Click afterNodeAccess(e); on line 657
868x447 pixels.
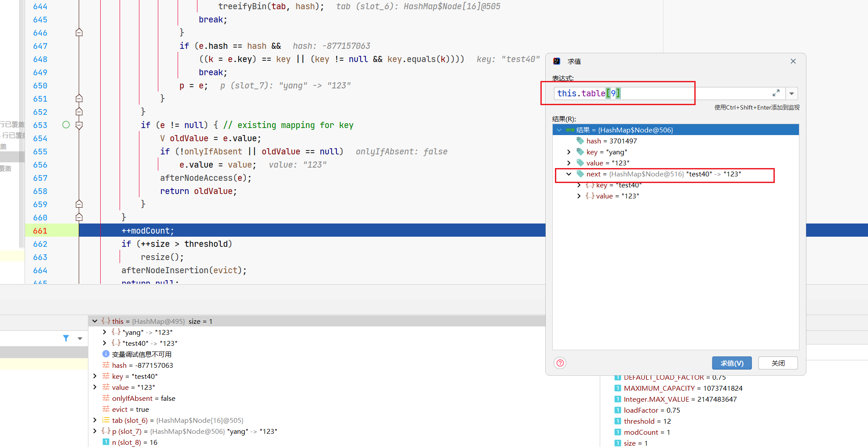(x=206, y=178)
